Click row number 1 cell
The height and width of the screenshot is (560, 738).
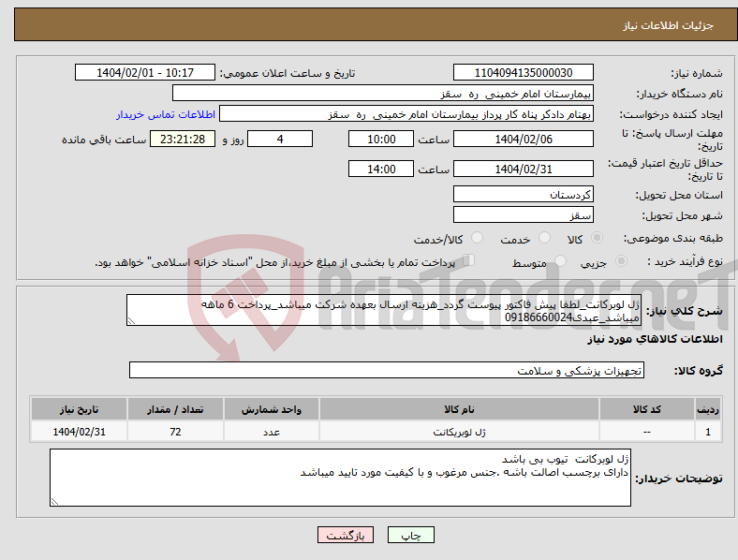click(x=708, y=431)
